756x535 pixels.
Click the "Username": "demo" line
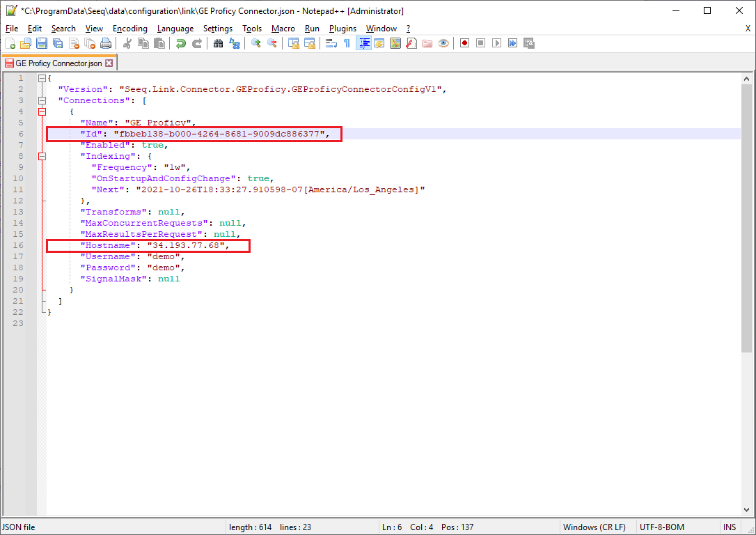(x=132, y=256)
